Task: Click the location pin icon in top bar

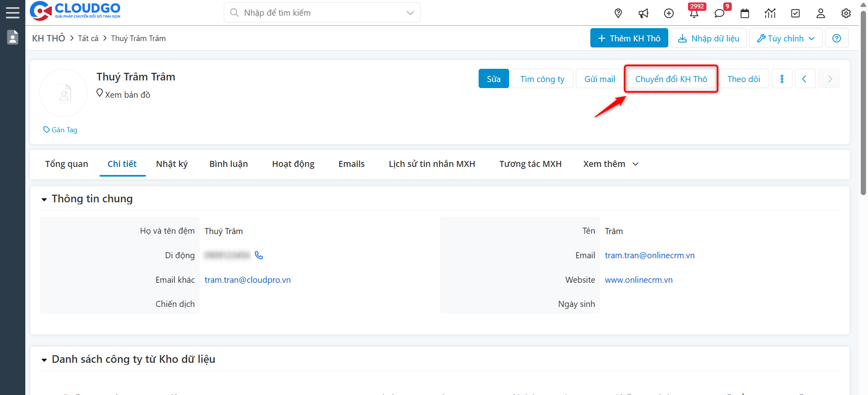Action: (x=618, y=13)
